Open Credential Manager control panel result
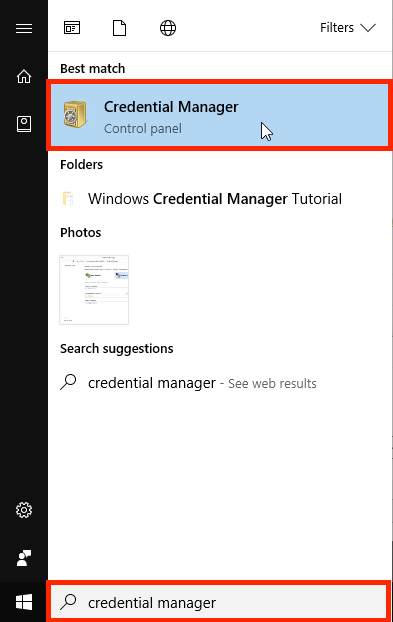The height and width of the screenshot is (622, 393). point(219,115)
